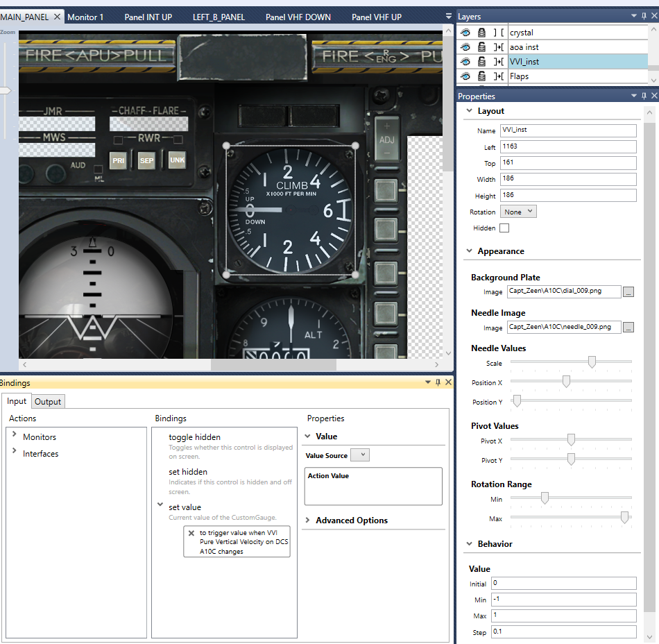The image size is (659, 644).
Task: Click the needle Scale slider handle
Action: [x=591, y=362]
